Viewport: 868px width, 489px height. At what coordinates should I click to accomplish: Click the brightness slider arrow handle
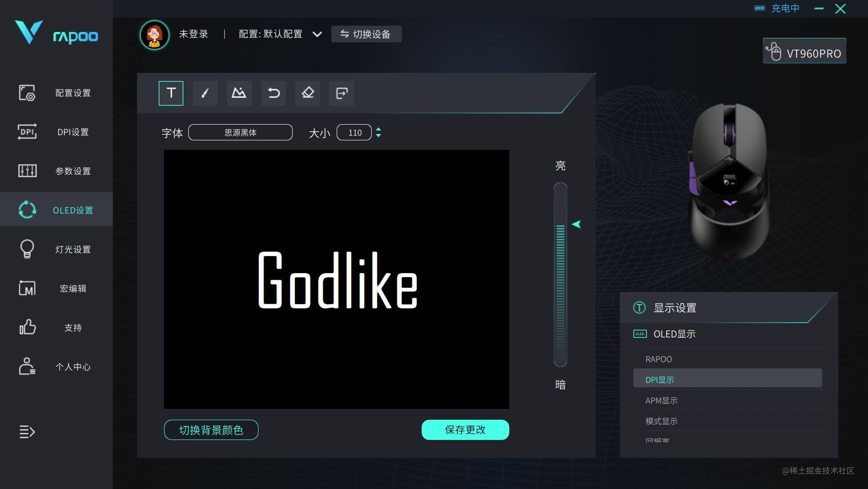[x=576, y=224]
